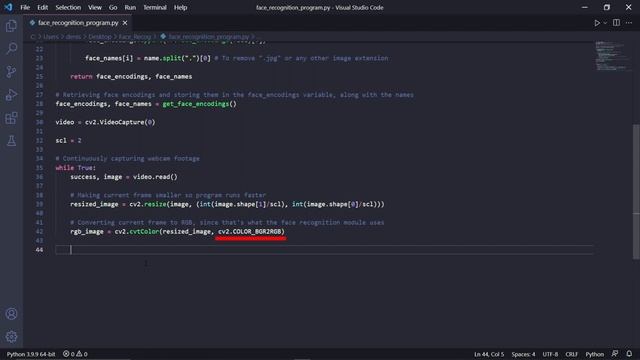Open the notifications bell

pyautogui.click(x=629, y=354)
